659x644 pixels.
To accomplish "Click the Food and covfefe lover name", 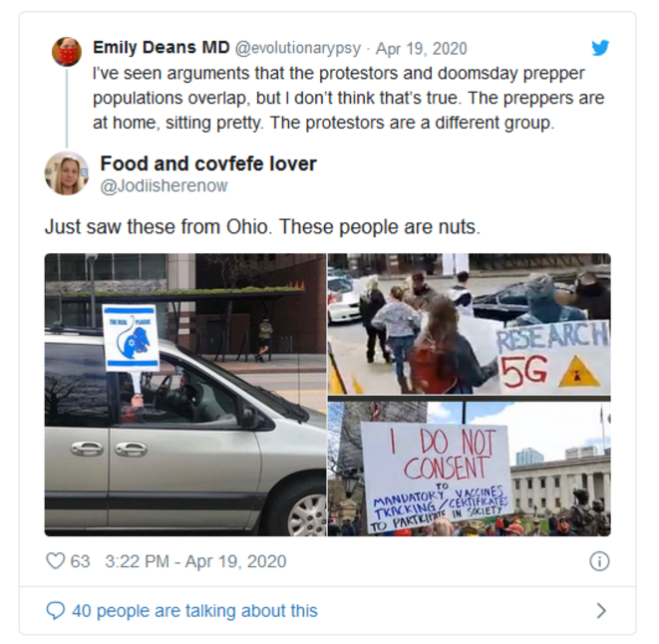I will pos(208,163).
